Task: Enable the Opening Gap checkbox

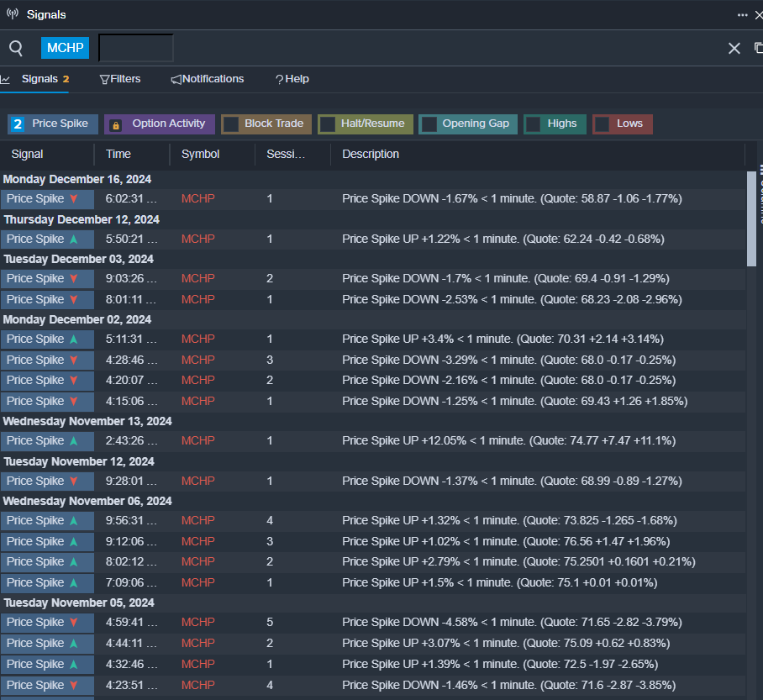Action: 429,124
